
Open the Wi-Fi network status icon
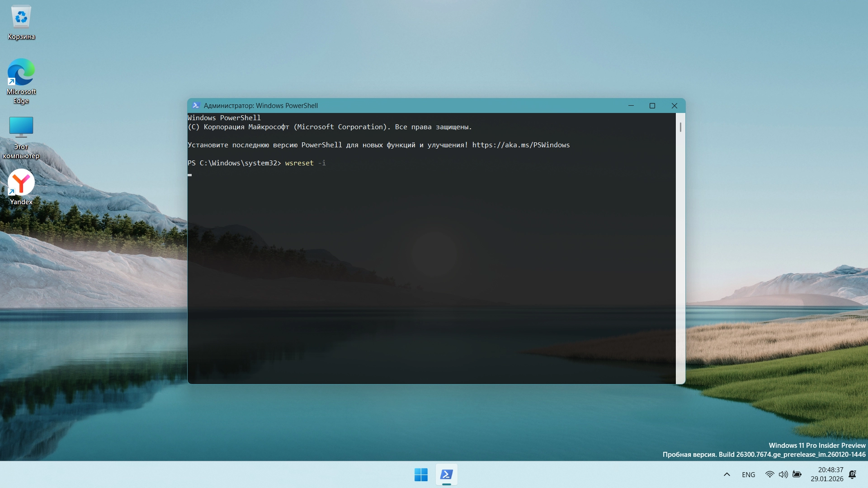click(x=769, y=474)
